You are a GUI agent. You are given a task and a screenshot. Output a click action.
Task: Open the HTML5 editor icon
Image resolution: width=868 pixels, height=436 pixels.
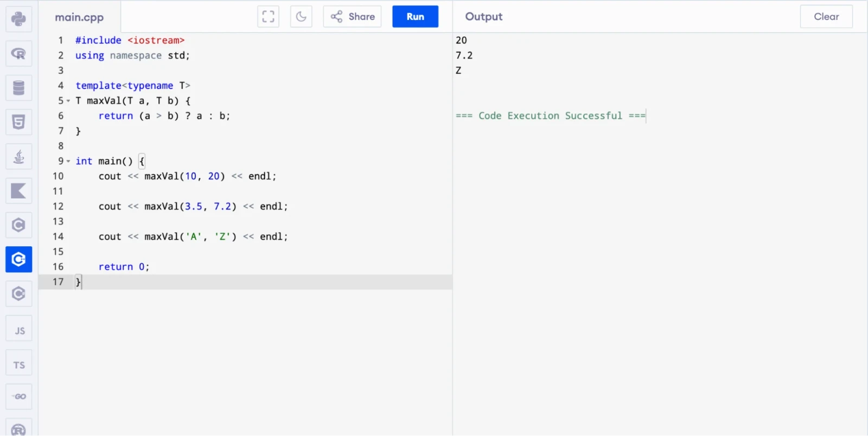(18, 122)
